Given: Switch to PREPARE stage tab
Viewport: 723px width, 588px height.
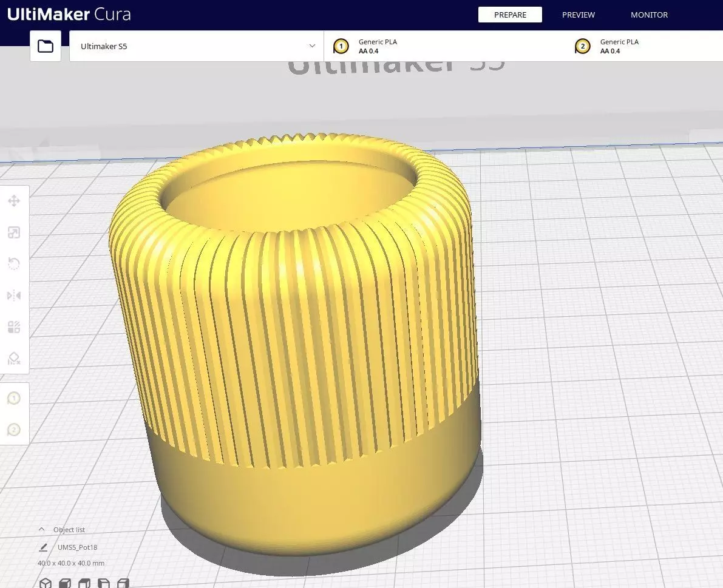Looking at the screenshot, I should tap(510, 15).
